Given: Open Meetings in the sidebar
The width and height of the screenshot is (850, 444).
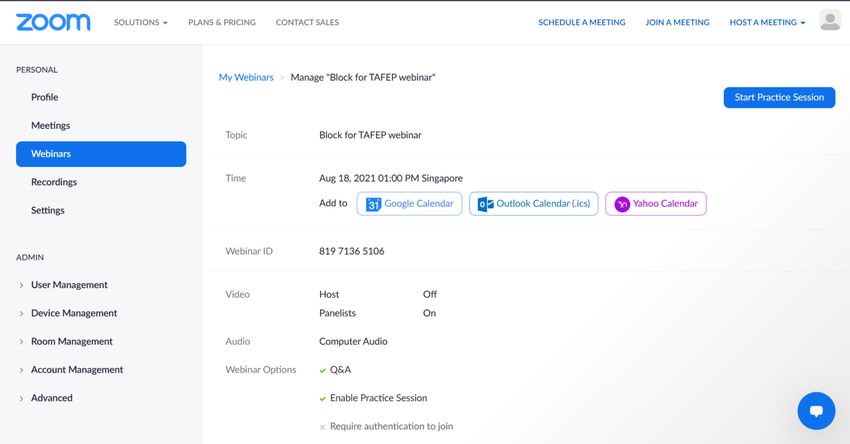Looking at the screenshot, I should point(50,126).
